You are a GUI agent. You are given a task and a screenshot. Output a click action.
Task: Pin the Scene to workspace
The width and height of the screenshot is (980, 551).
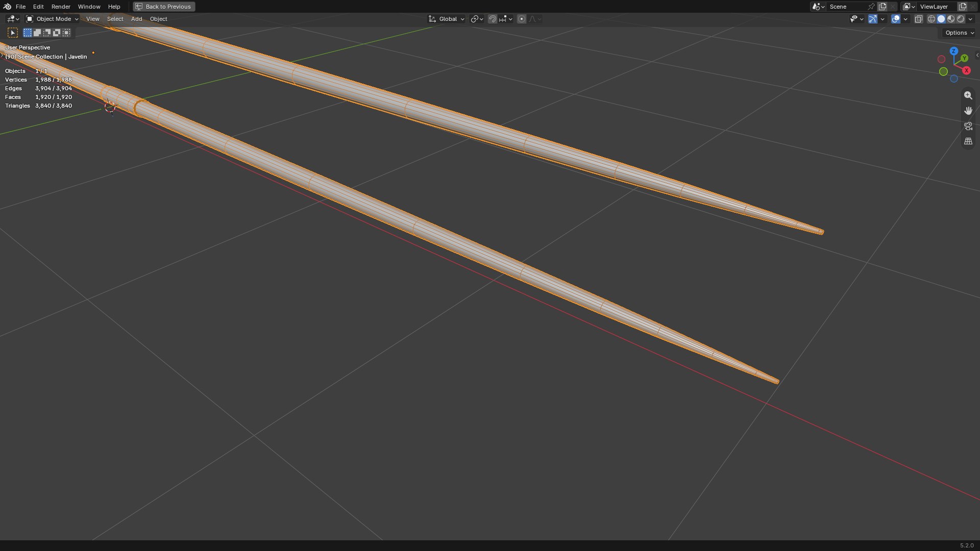coord(871,7)
